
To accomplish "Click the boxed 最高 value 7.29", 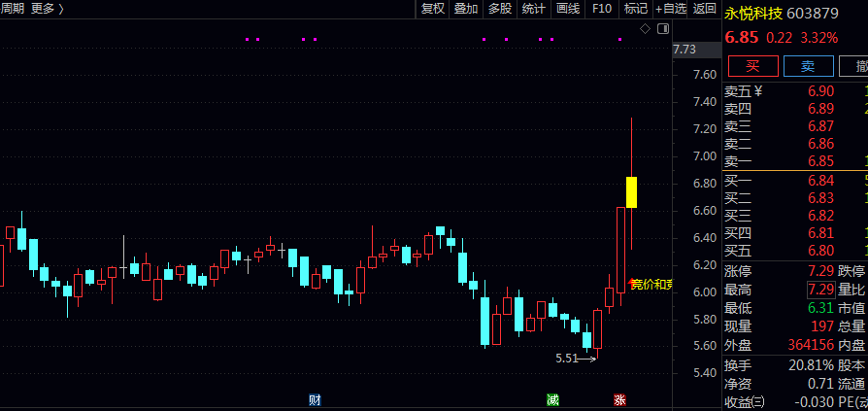I will [x=820, y=290].
